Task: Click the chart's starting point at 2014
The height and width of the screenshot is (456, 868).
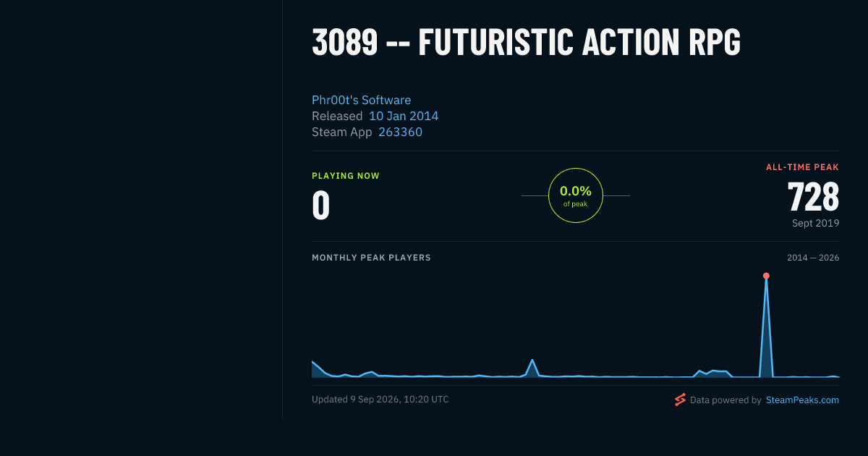Action: point(312,361)
